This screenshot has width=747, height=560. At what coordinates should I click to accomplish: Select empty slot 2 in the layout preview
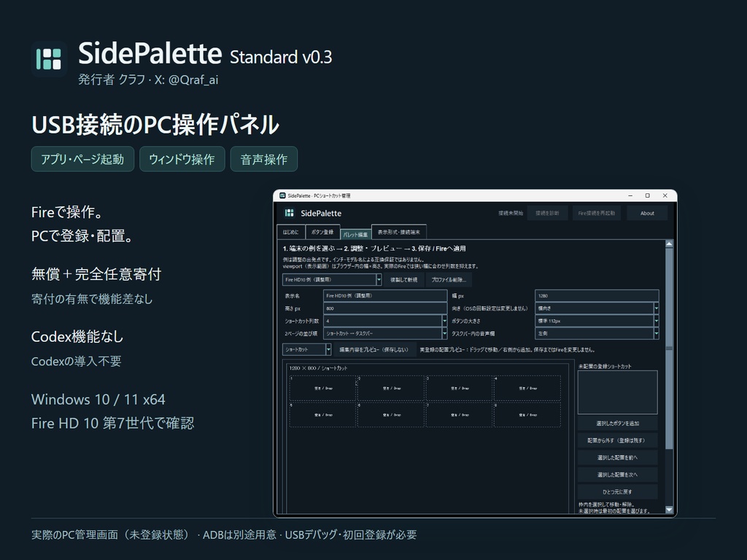point(391,388)
